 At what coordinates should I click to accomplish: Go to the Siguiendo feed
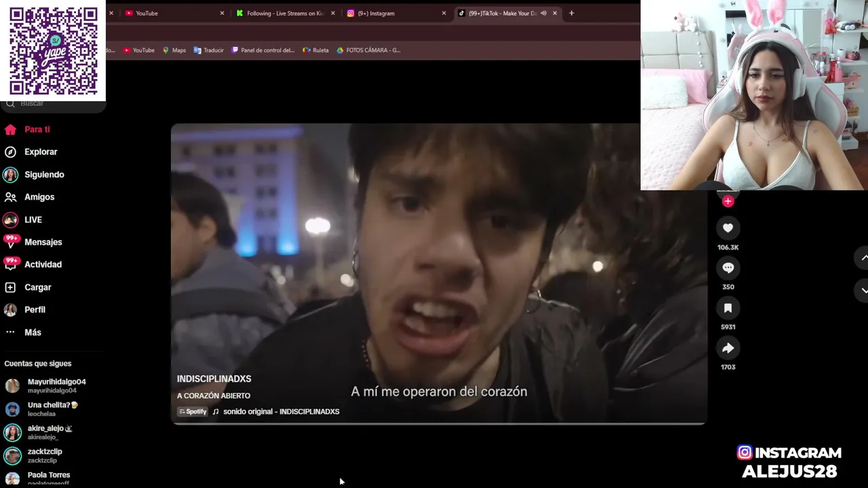[34, 174]
